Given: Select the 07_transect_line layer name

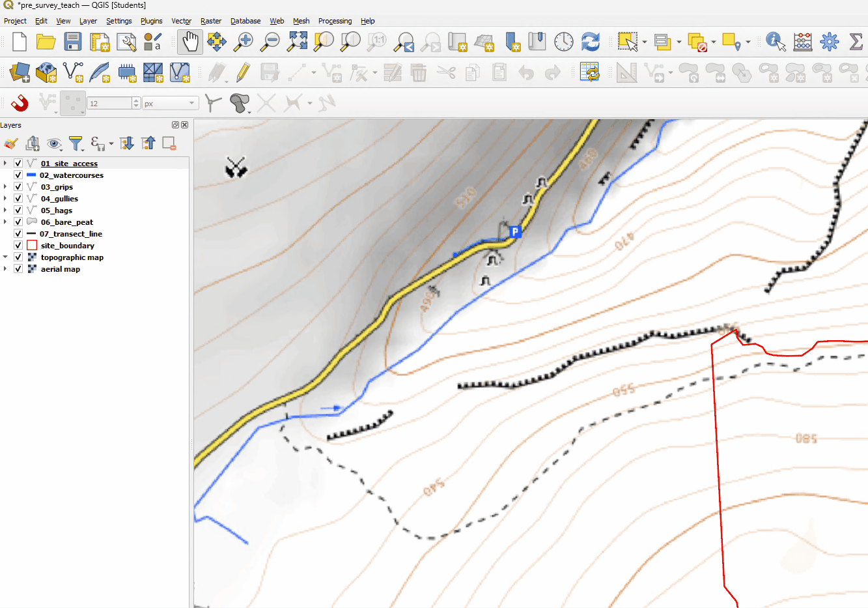Looking at the screenshot, I should 71,234.
